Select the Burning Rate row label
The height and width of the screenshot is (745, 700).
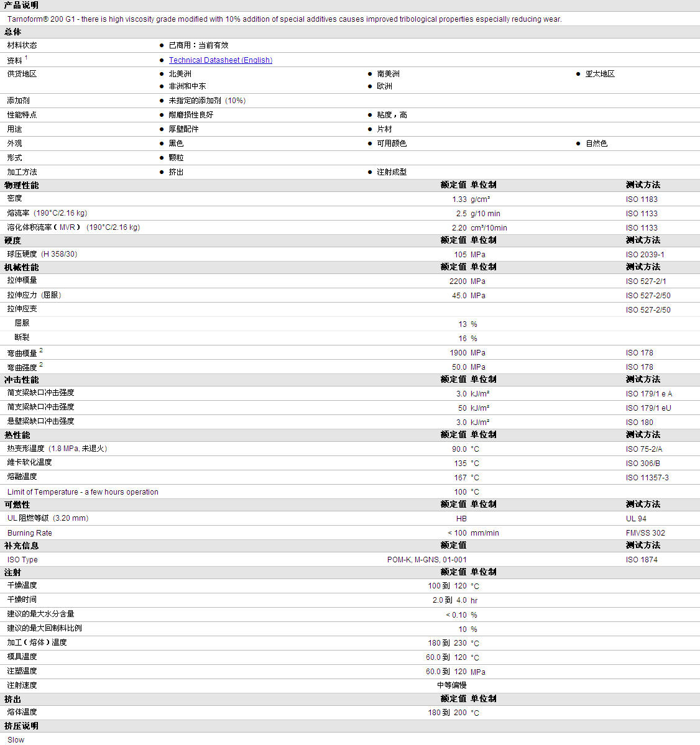pos(29,532)
